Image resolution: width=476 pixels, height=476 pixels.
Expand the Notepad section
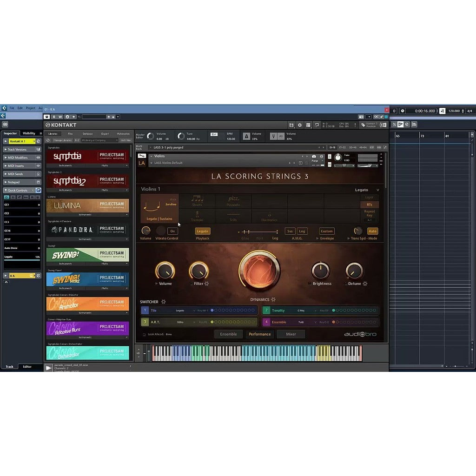point(22,182)
